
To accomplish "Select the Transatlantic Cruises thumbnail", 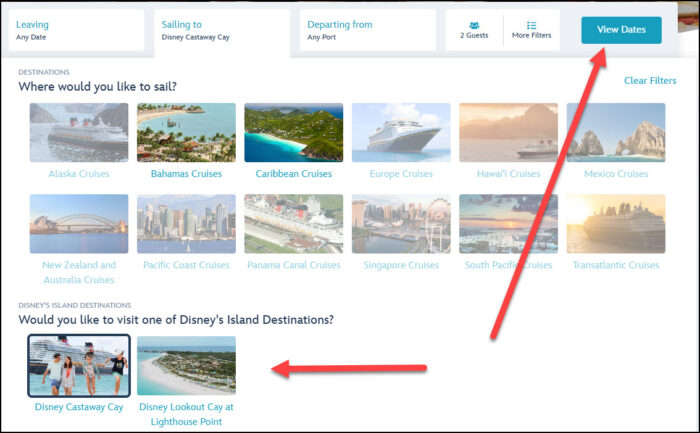I will tap(616, 224).
